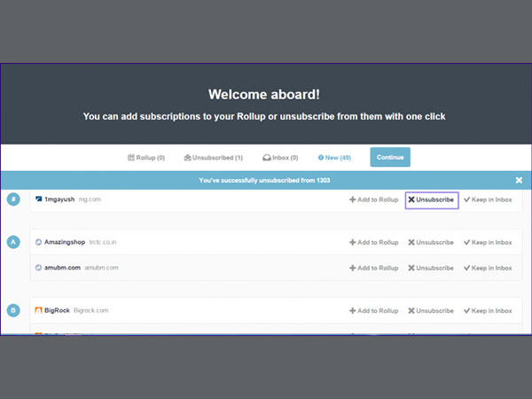The height and width of the screenshot is (399, 532).
Task: Add 1mgayush to Rollup
Action: pos(373,199)
